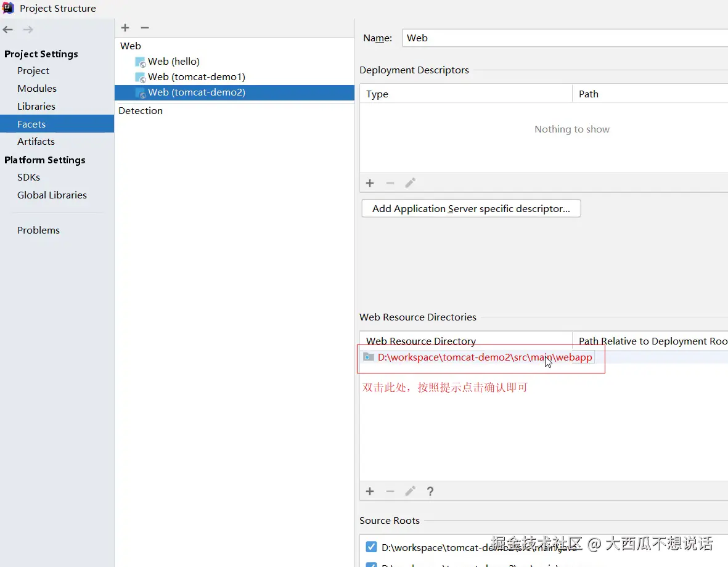Click Path Relative to Deployment Root header

pyautogui.click(x=650, y=341)
